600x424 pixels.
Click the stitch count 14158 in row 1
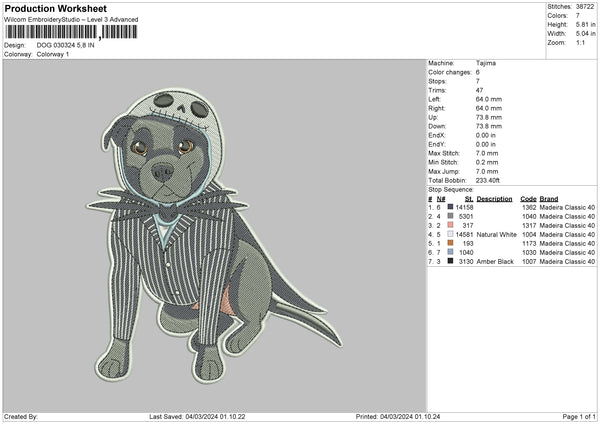464,207
